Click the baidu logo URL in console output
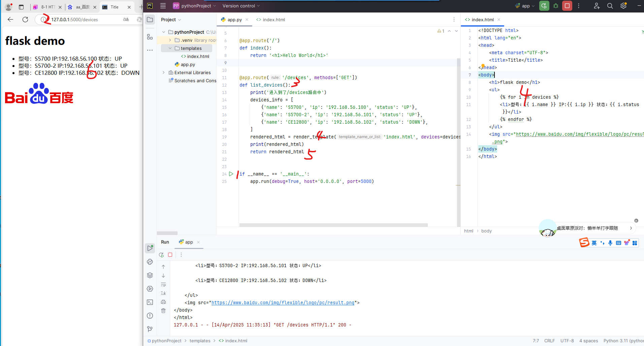Image resolution: width=644 pixels, height=346 pixels. (283, 303)
